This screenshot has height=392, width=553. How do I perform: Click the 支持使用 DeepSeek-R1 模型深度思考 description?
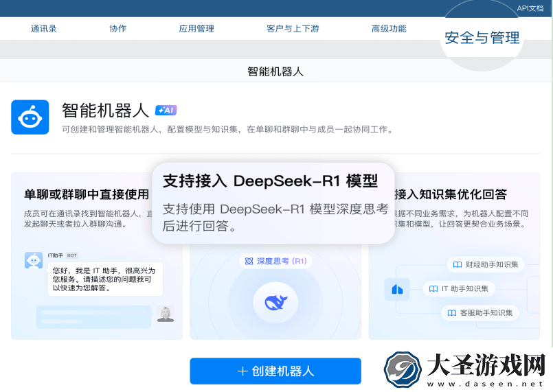(x=275, y=218)
